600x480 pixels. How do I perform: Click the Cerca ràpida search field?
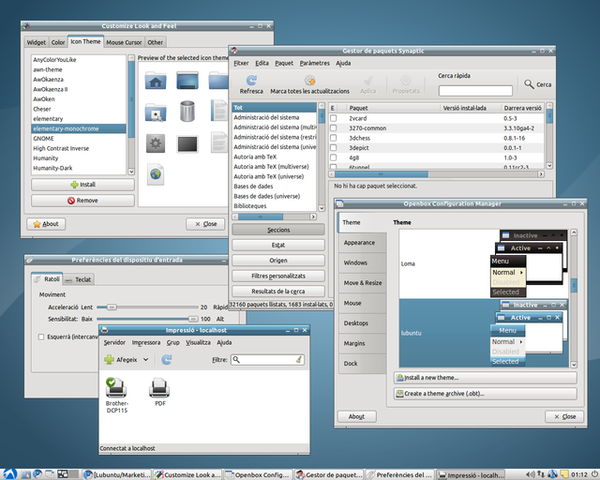[476, 91]
